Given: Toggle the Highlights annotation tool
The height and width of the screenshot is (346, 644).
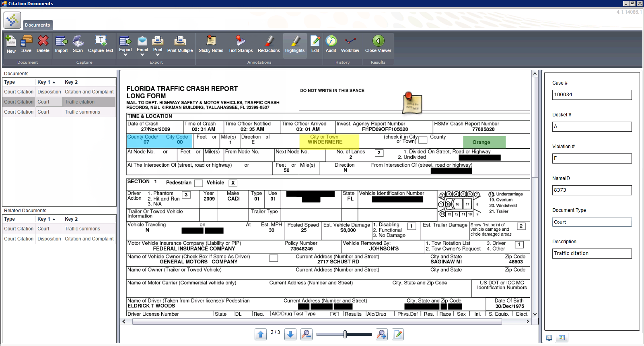Looking at the screenshot, I should (x=295, y=44).
